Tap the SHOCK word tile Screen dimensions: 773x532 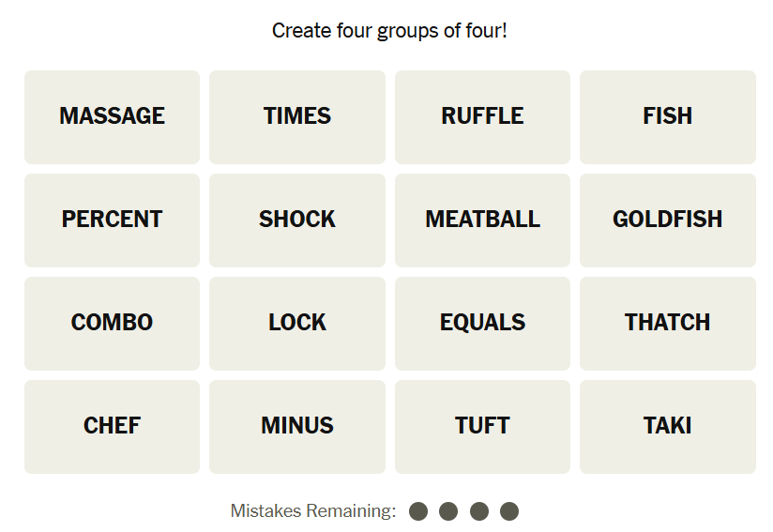tap(297, 220)
